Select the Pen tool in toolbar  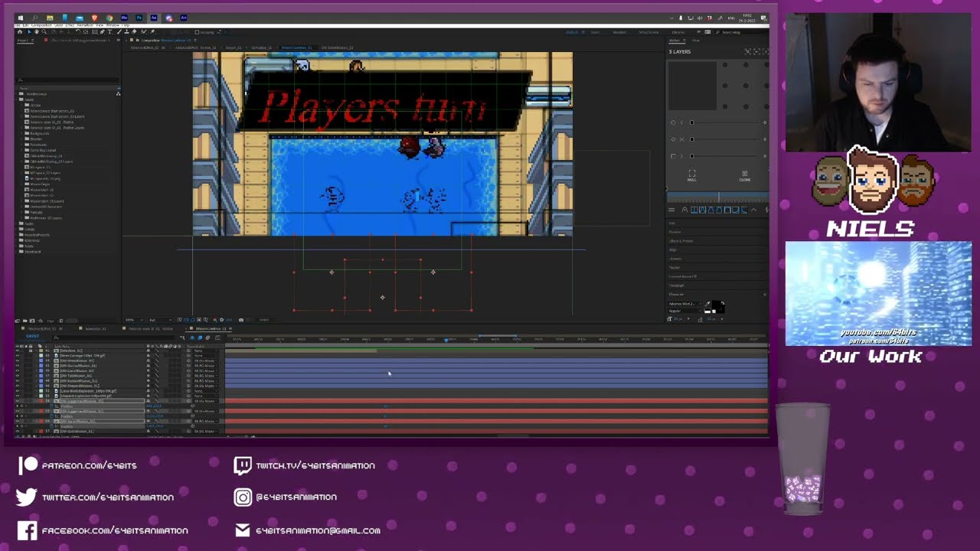(102, 31)
